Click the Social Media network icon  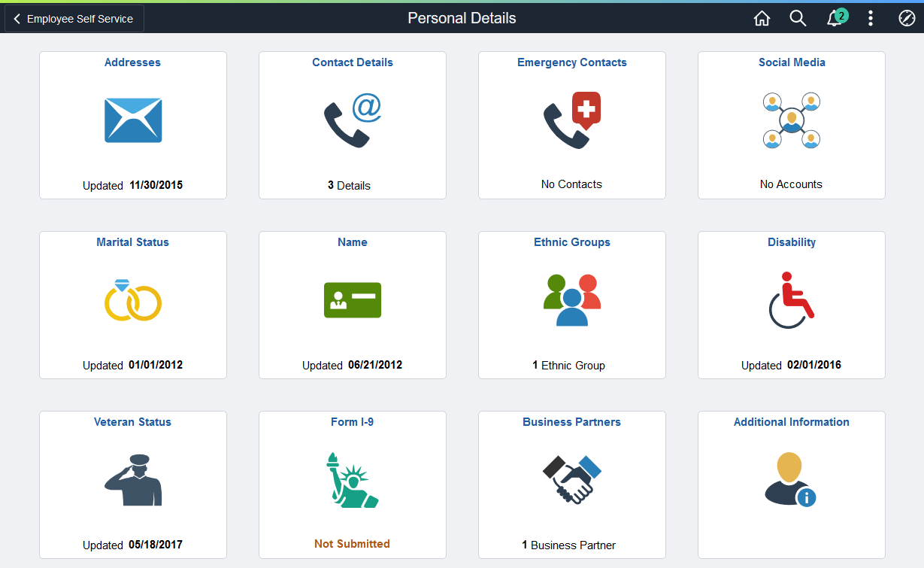792,120
